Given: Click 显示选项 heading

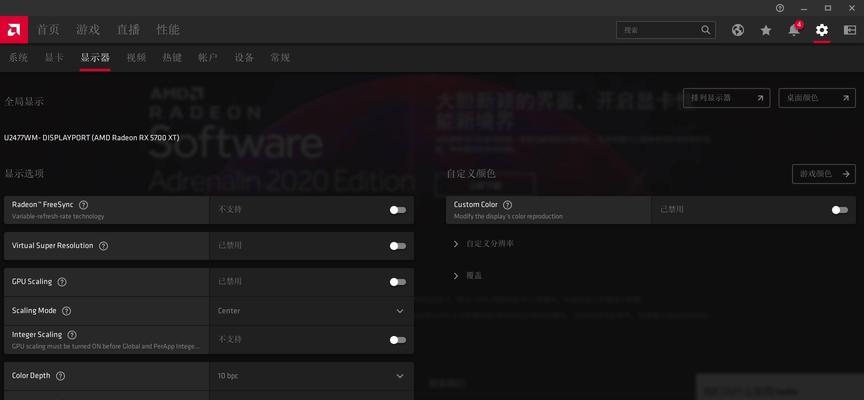Looking at the screenshot, I should tap(24, 174).
